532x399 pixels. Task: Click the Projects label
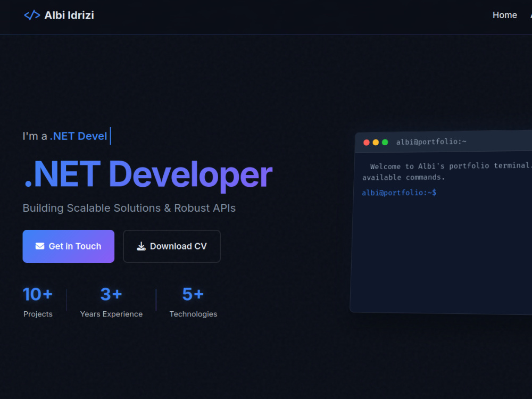38,314
